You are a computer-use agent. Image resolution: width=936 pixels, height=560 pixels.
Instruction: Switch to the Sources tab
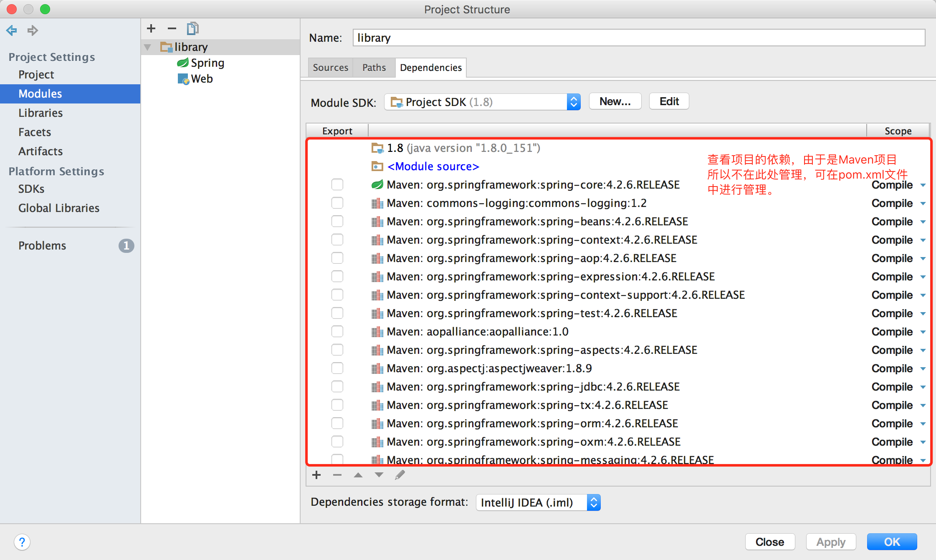(330, 68)
